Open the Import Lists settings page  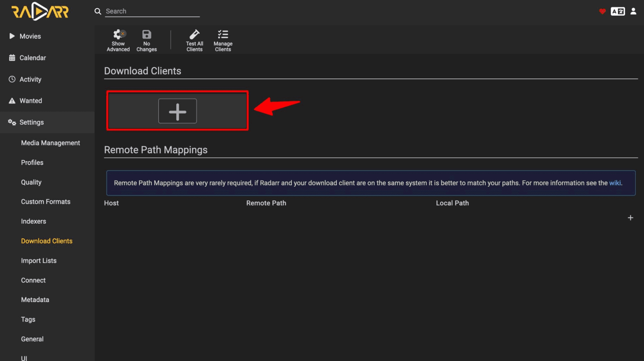point(39,260)
